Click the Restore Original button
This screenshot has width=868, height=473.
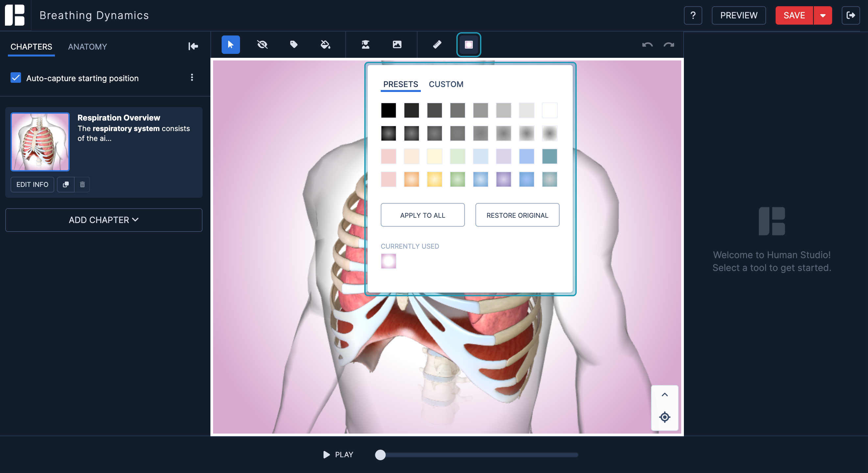click(x=517, y=215)
